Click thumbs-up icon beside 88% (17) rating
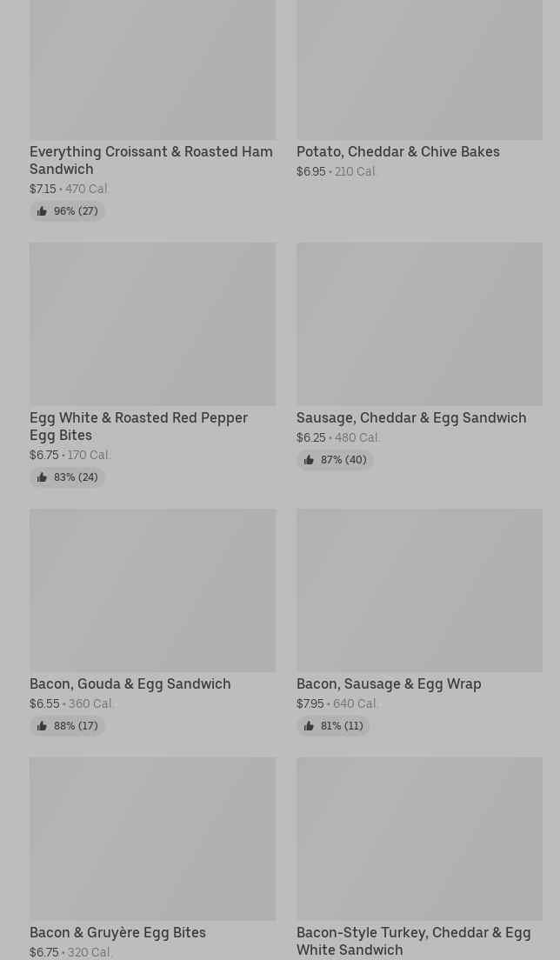The height and width of the screenshot is (960, 560). point(42,726)
